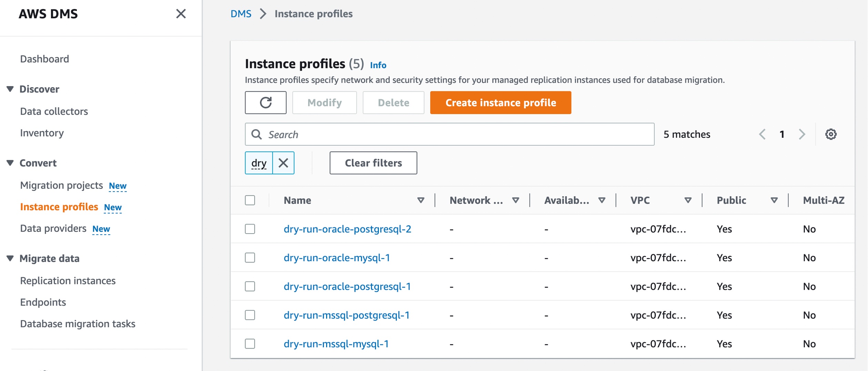Select dry-run-mssql-postgresql-1 row checkbox
Viewport: 868px width, 371px height.
coord(250,315)
